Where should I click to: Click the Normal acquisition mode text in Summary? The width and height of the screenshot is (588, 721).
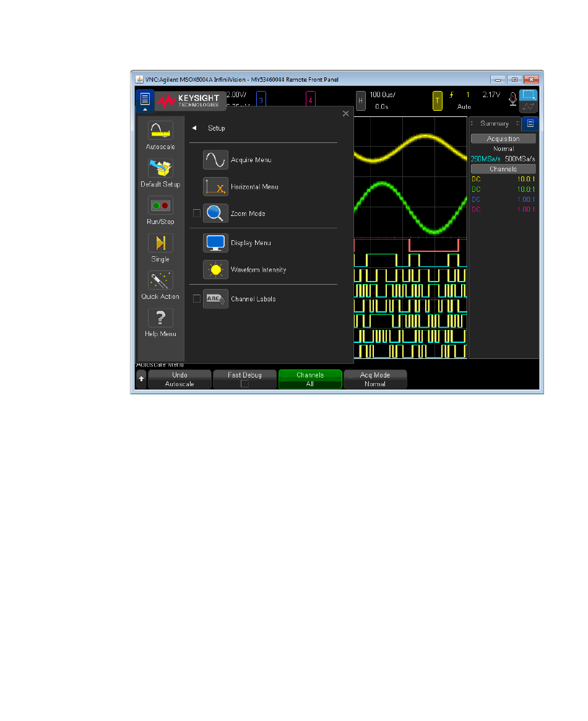pyautogui.click(x=503, y=149)
